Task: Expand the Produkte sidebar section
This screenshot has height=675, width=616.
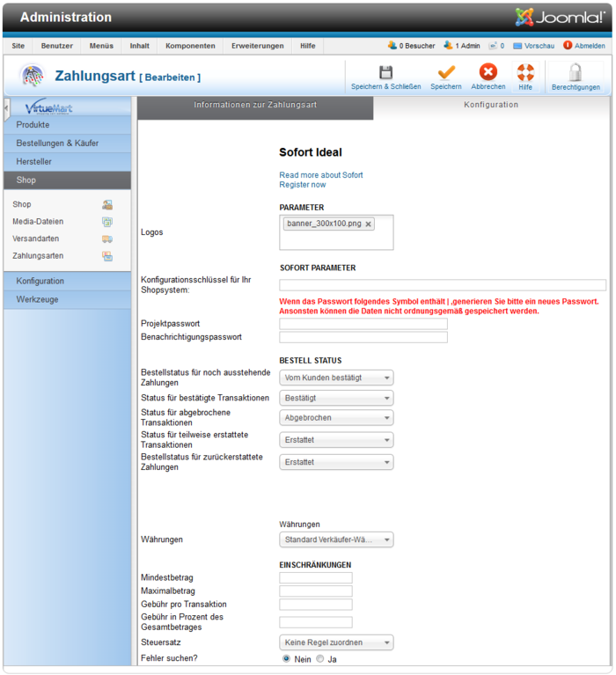Action: tap(67, 125)
